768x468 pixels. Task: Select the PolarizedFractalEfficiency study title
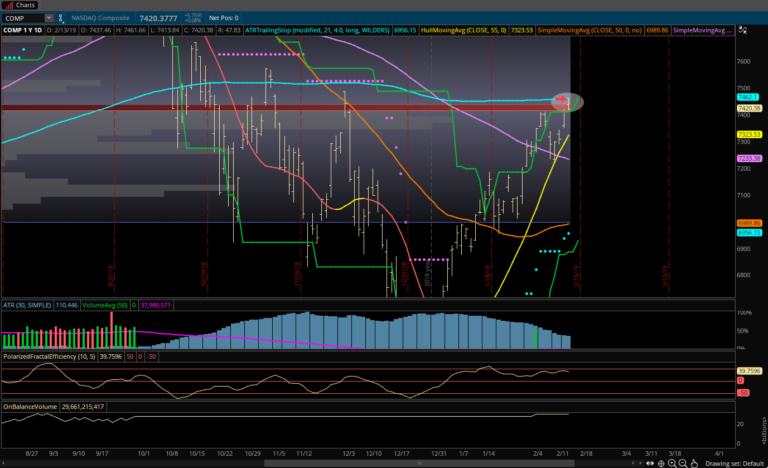(x=48, y=355)
